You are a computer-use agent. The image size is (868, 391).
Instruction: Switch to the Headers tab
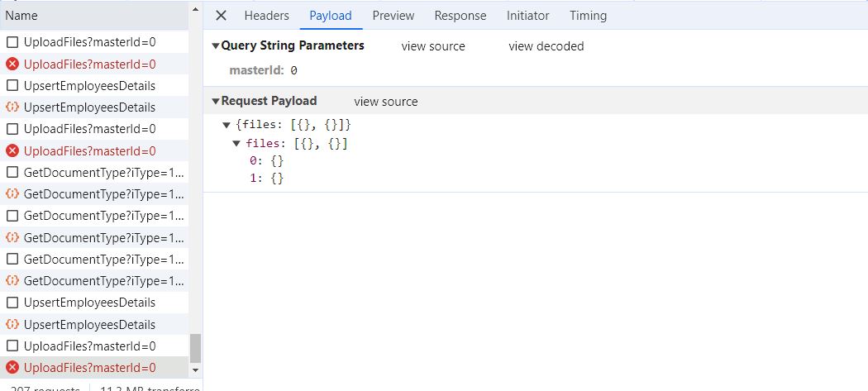click(x=266, y=16)
